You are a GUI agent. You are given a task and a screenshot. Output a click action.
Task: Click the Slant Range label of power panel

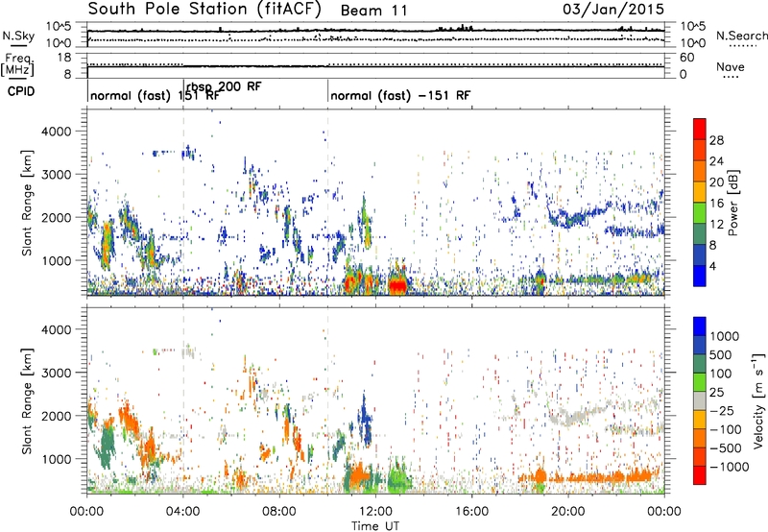27,203
